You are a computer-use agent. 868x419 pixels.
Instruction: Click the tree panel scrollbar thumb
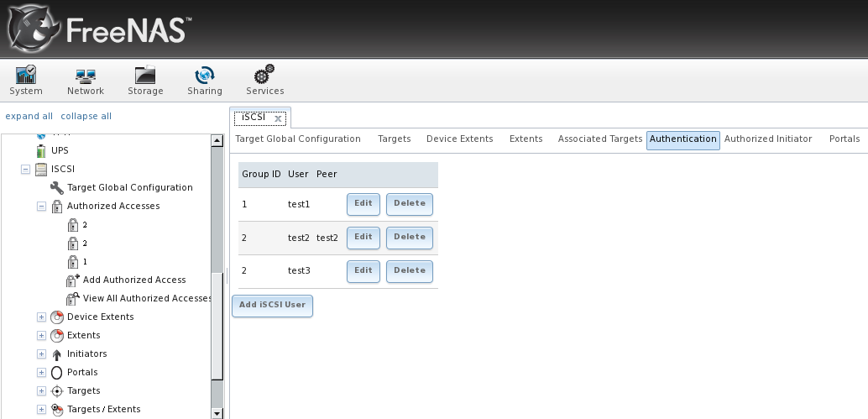(217, 325)
